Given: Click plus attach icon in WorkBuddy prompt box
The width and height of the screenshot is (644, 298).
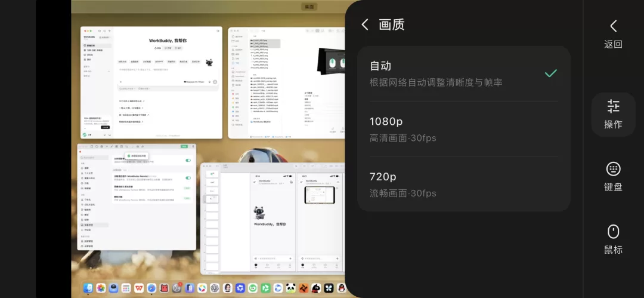Looking at the screenshot, I should point(120,82).
